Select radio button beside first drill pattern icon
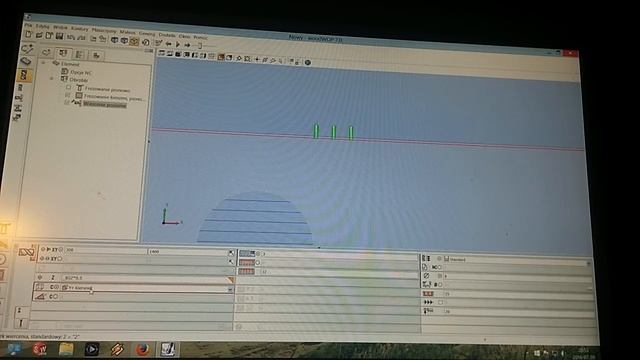Image resolution: width=640 pixels, height=360 pixels. click(x=258, y=254)
